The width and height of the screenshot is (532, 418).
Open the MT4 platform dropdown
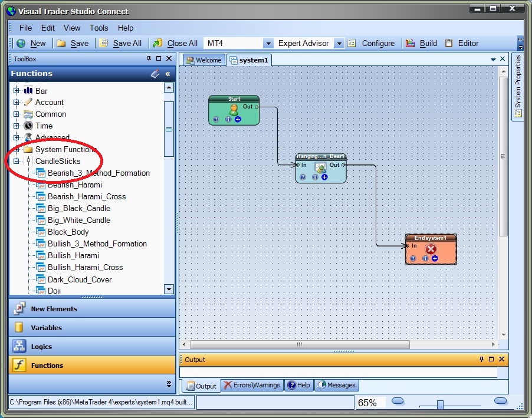click(x=268, y=44)
